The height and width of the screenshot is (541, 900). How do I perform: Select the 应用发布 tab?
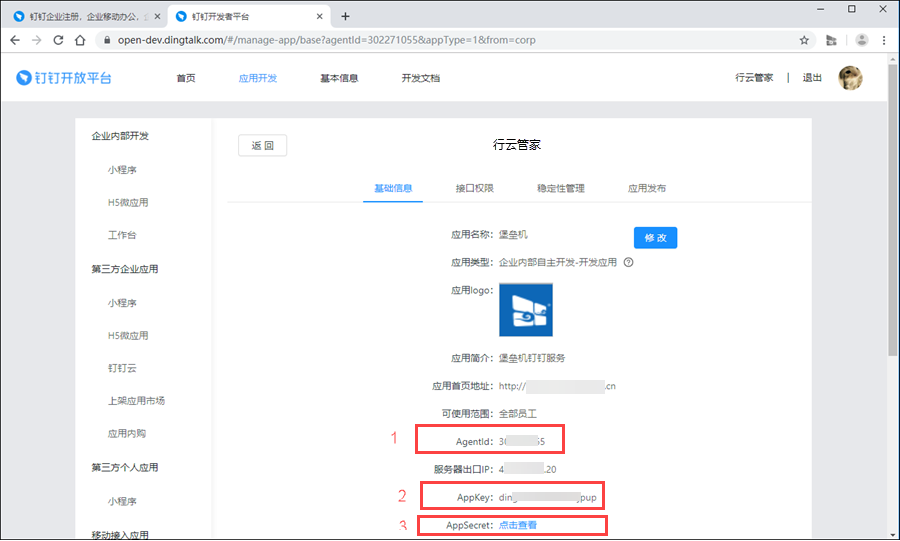tap(647, 188)
